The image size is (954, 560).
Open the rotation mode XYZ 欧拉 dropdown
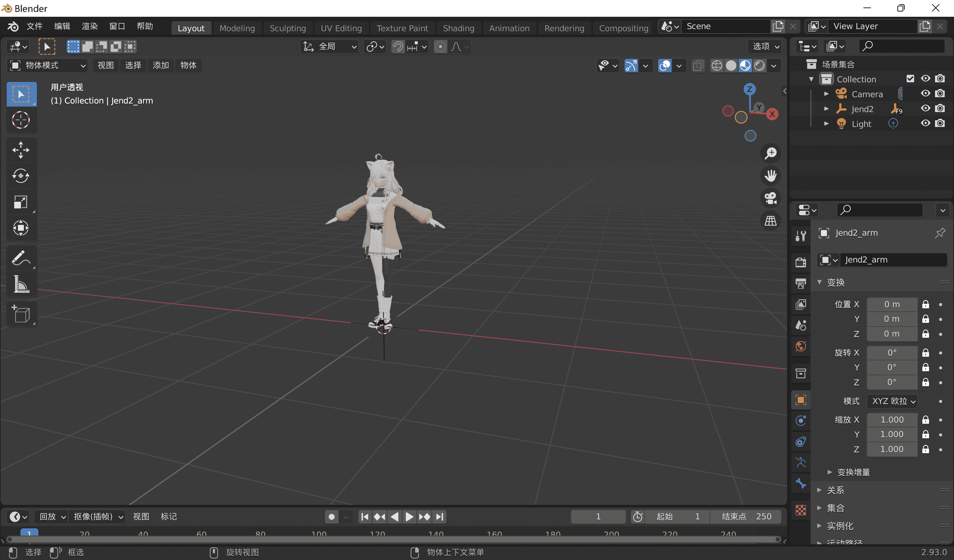pos(892,401)
